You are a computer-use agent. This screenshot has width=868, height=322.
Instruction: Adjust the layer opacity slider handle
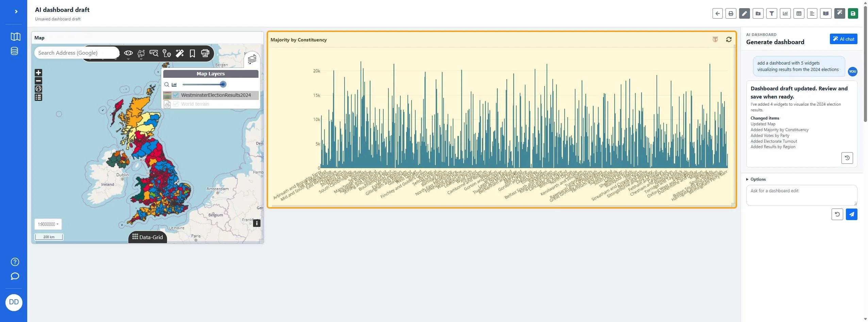[x=223, y=84]
